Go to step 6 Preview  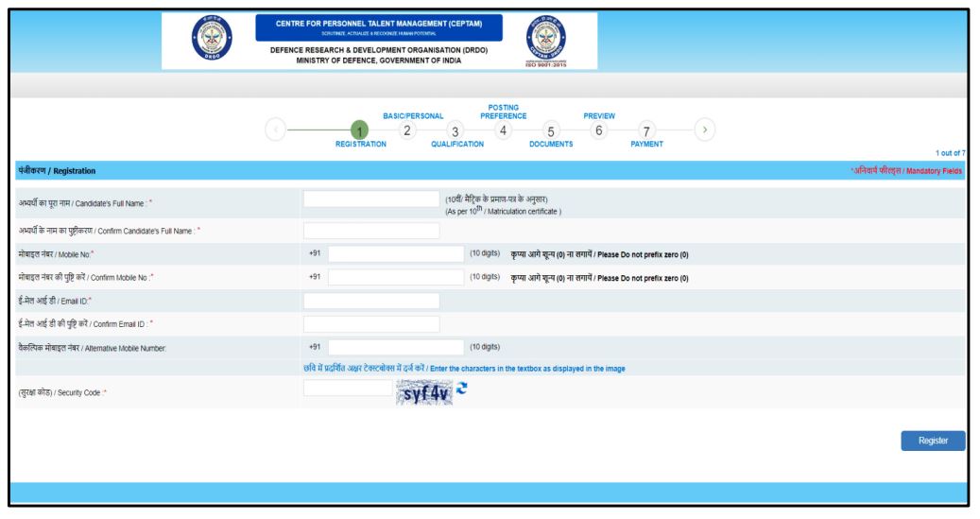(599, 130)
